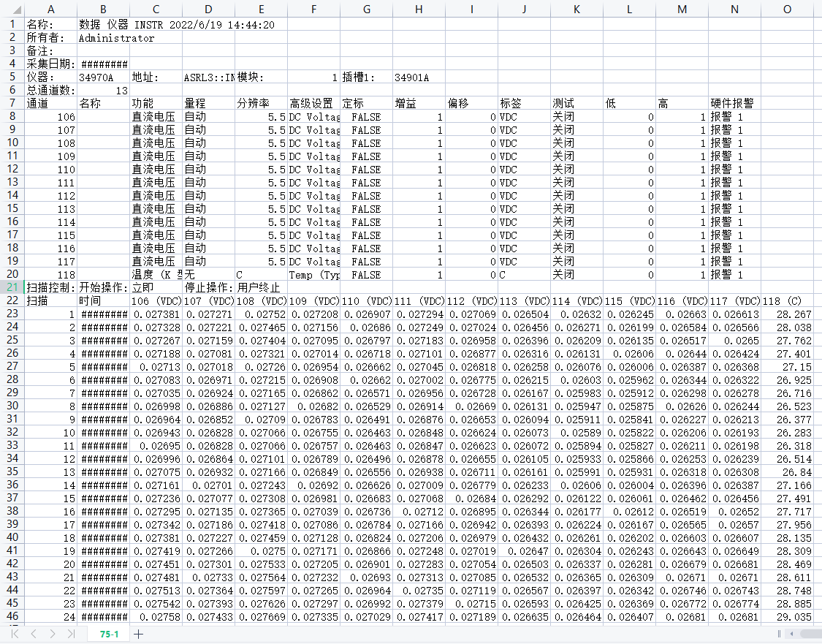Click the '分辨率' header cell

click(261, 103)
